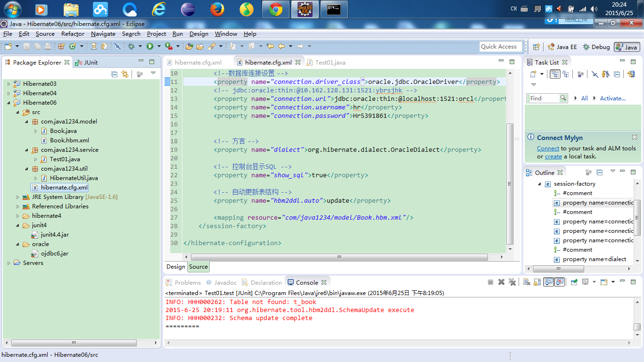Screen dimensions: 644x362
Task: Toggle Skip All Breakpoints in main toolbar
Action: (x=117, y=46)
